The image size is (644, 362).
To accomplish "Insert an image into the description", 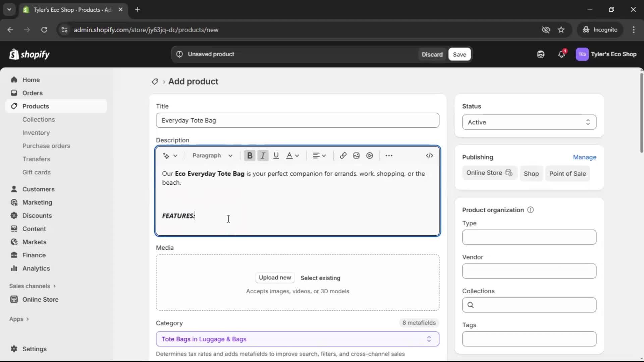I will click(x=356, y=156).
